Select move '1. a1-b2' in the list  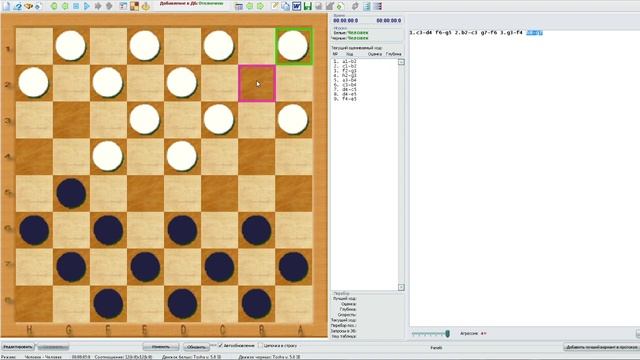coord(345,61)
